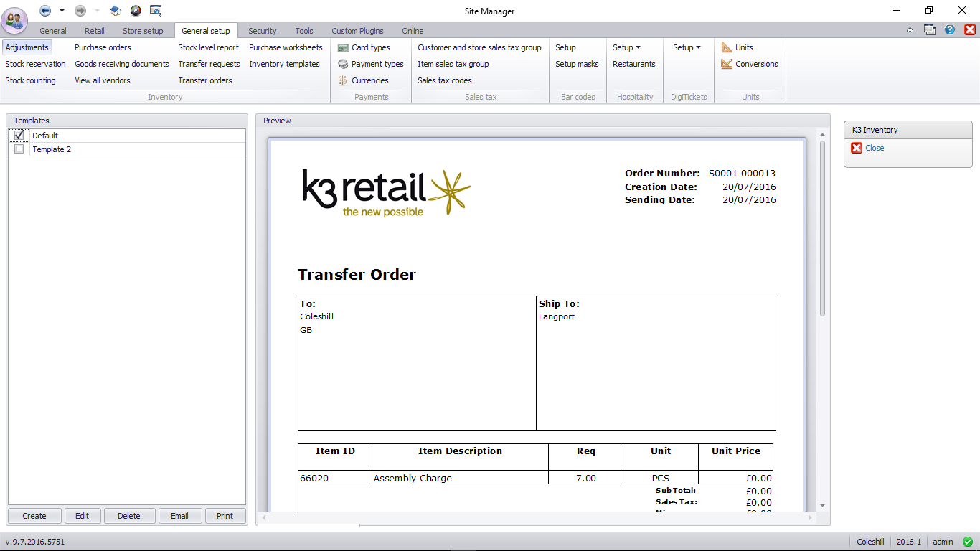
Task: Uncheck the Default template checkbox
Action: (19, 135)
